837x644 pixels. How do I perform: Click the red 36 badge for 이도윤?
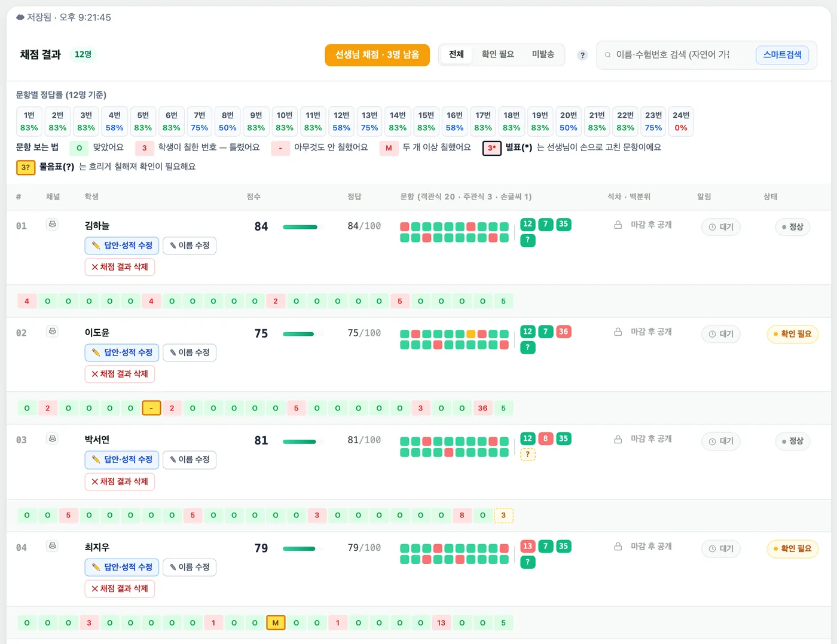[563, 332]
